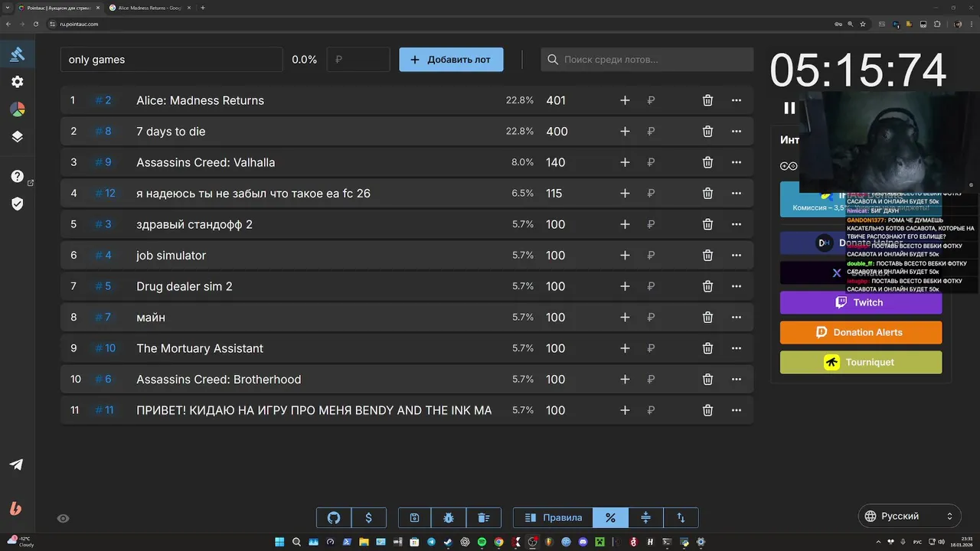Click plus on Drug dealer sim 2
This screenshot has width=980, height=551.
click(625, 286)
